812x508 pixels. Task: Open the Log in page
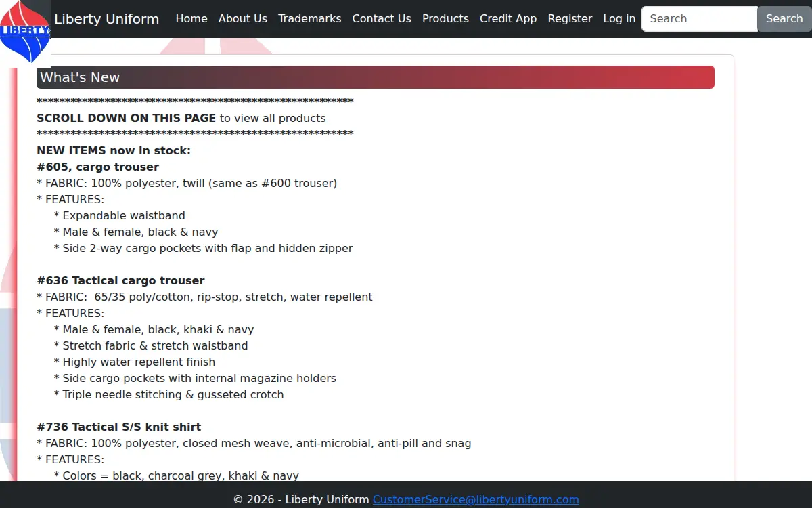[x=619, y=19]
